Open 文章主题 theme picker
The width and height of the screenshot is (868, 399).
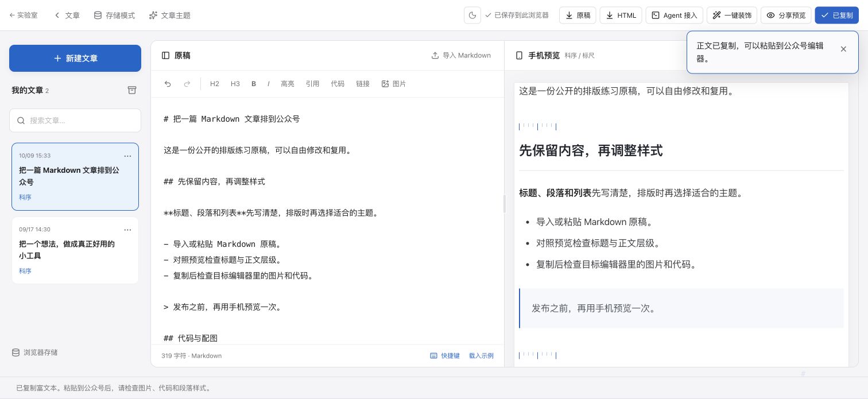[169, 16]
